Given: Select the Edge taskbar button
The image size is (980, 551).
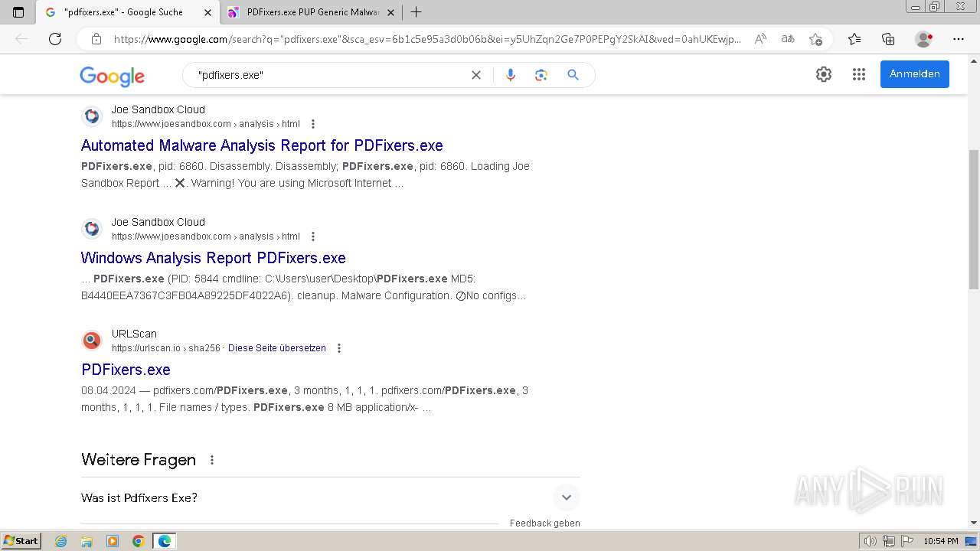Looking at the screenshot, I should coord(165,541).
